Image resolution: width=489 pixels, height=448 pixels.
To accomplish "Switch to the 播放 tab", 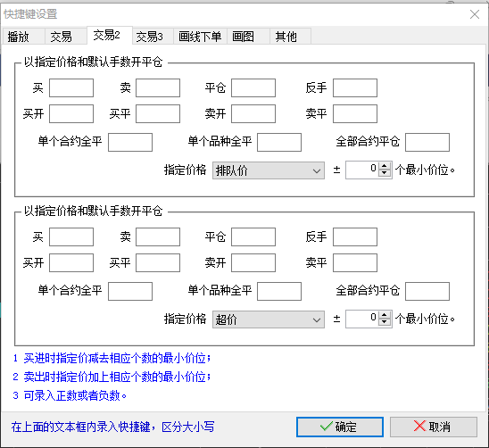I will pos(23,37).
